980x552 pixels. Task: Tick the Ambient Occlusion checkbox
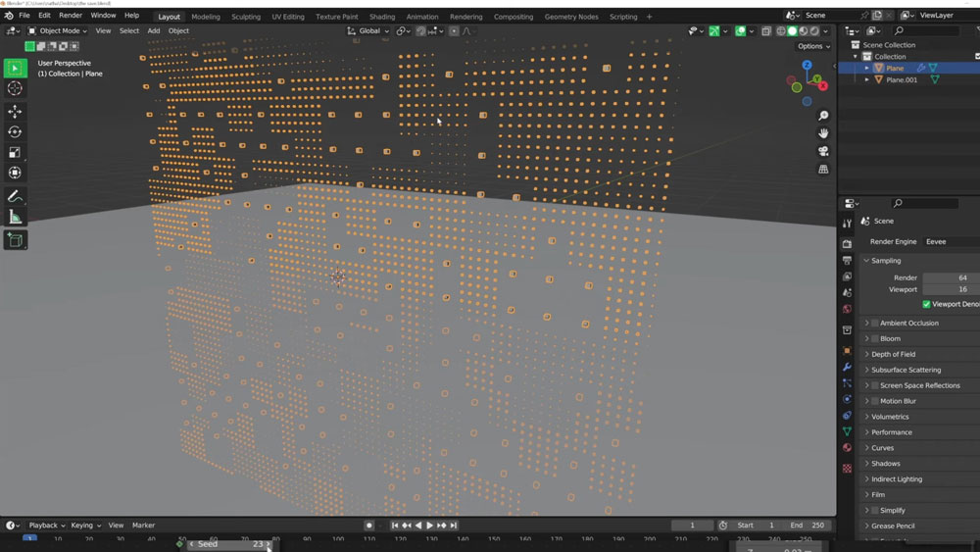coord(875,323)
